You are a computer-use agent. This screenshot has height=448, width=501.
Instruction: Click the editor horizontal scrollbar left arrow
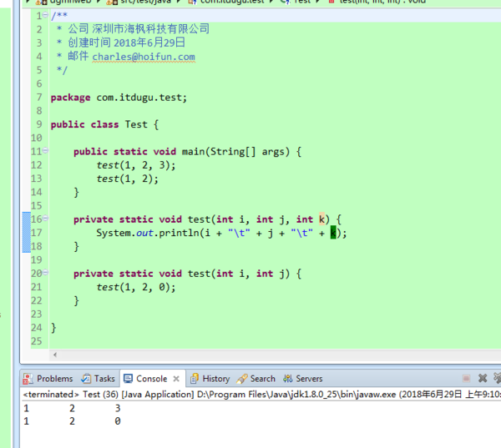(x=55, y=355)
